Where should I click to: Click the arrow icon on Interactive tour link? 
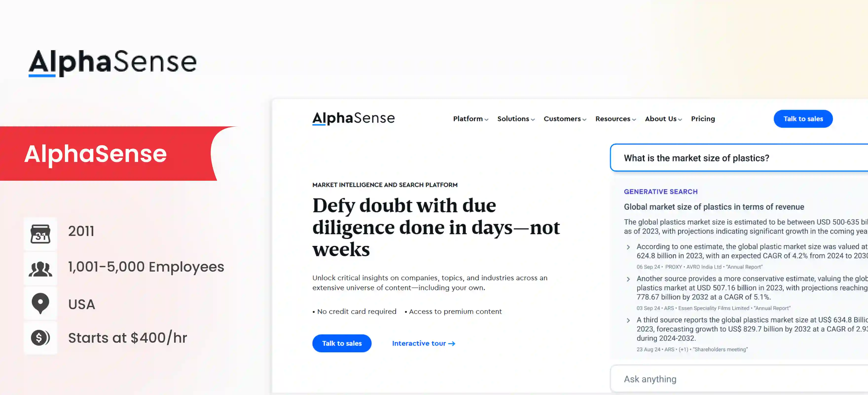(452, 343)
